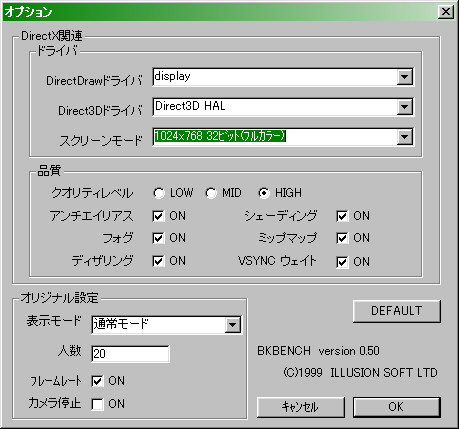Uncheck the ディザリング ON checkbox

click(158, 261)
